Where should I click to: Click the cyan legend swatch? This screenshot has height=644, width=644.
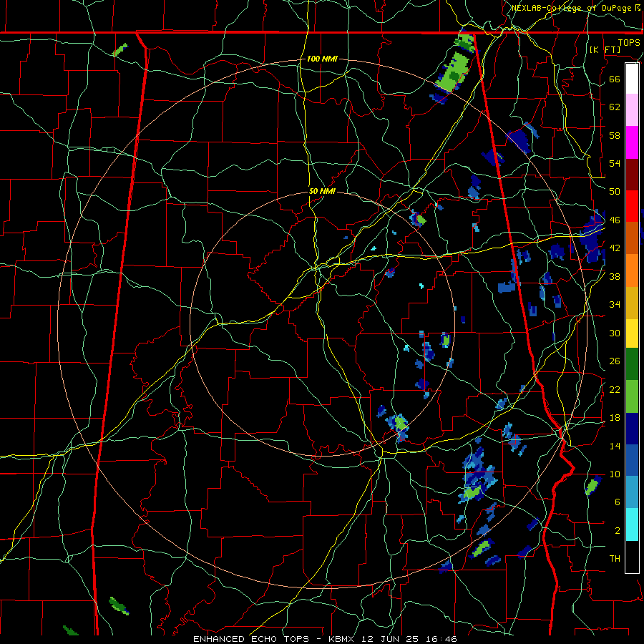click(x=632, y=525)
